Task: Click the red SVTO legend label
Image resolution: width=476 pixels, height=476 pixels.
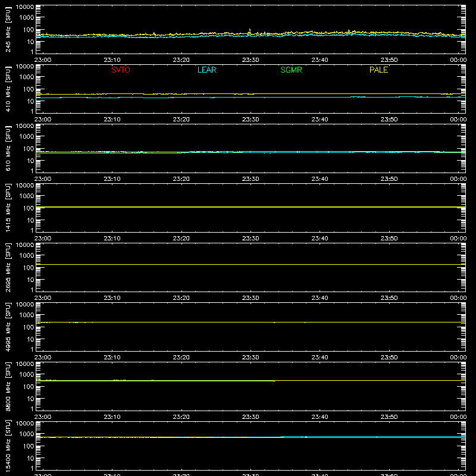Action: (121, 70)
